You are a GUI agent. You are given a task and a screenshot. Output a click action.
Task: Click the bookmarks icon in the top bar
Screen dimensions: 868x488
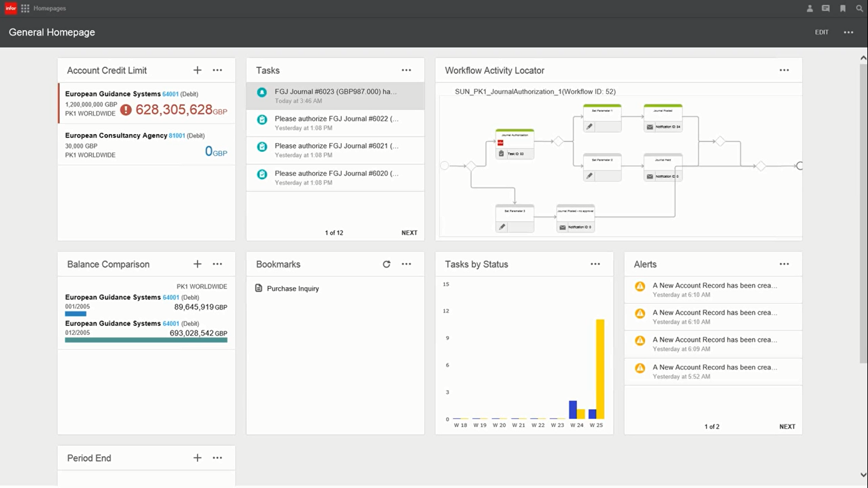click(843, 8)
